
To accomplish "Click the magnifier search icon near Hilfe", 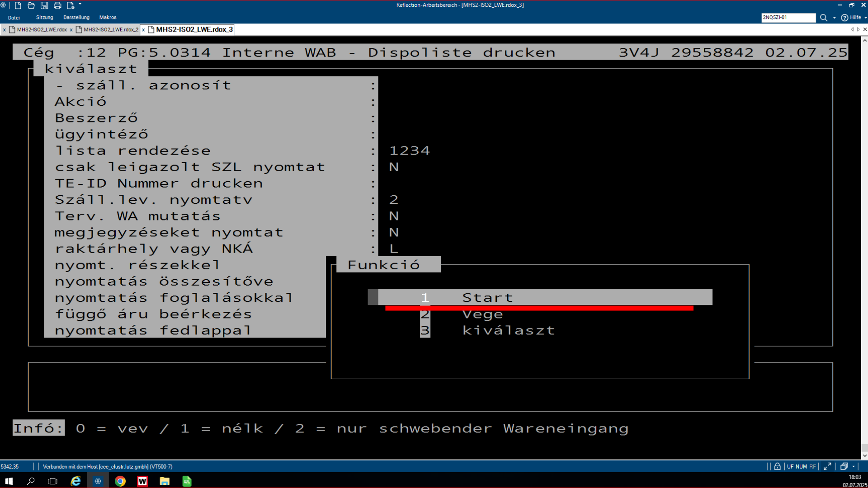I will click(x=824, y=18).
